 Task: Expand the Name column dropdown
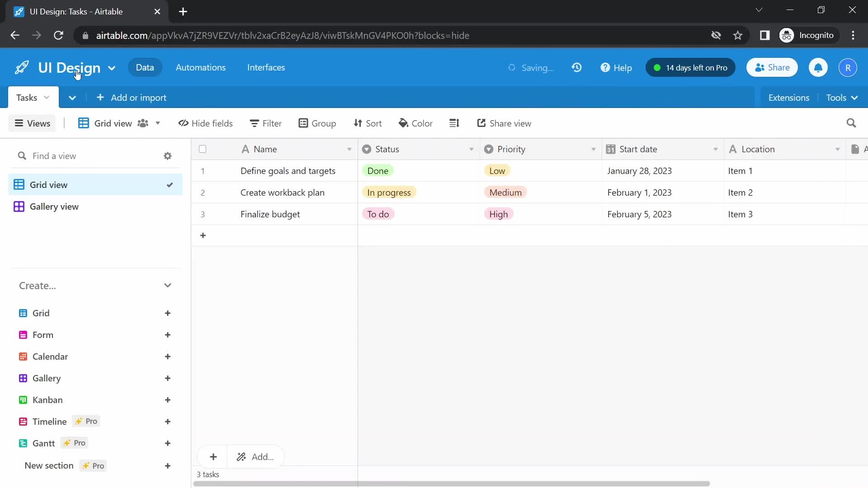click(349, 149)
